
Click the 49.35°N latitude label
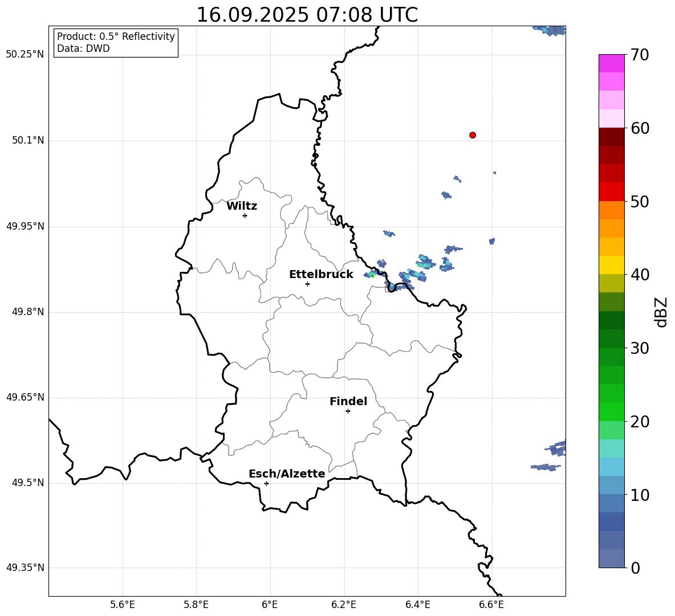click(x=25, y=568)
